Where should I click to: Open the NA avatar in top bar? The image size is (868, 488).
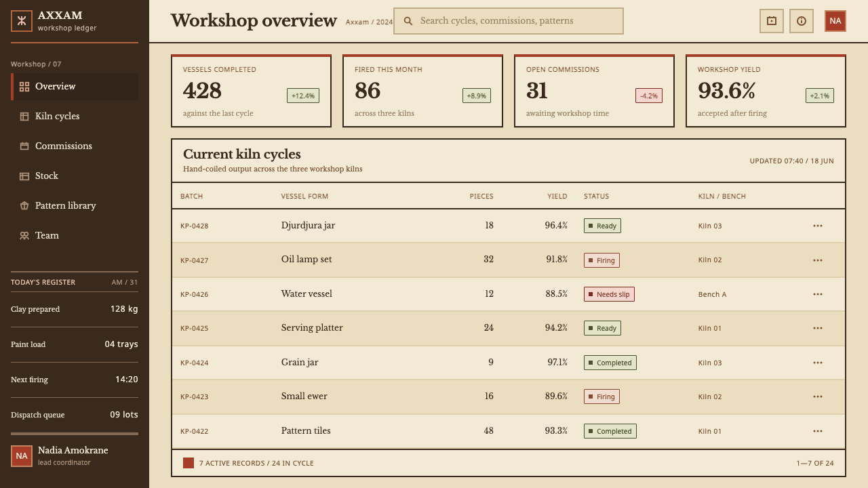[835, 21]
